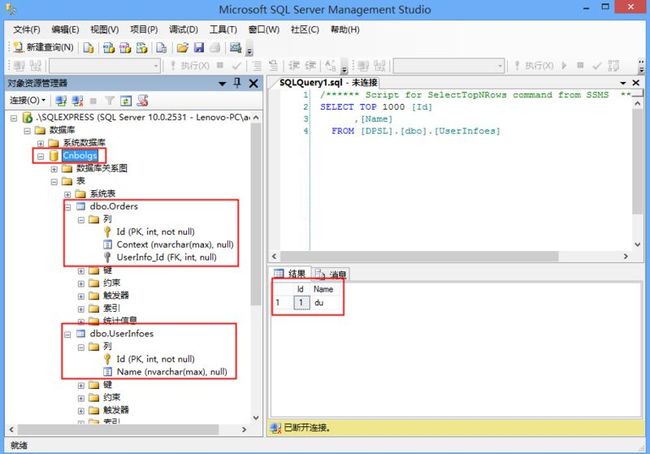Click the disconnected status icon in yellow bar
Image resolution: width=650 pixels, height=454 pixels.
[275, 427]
